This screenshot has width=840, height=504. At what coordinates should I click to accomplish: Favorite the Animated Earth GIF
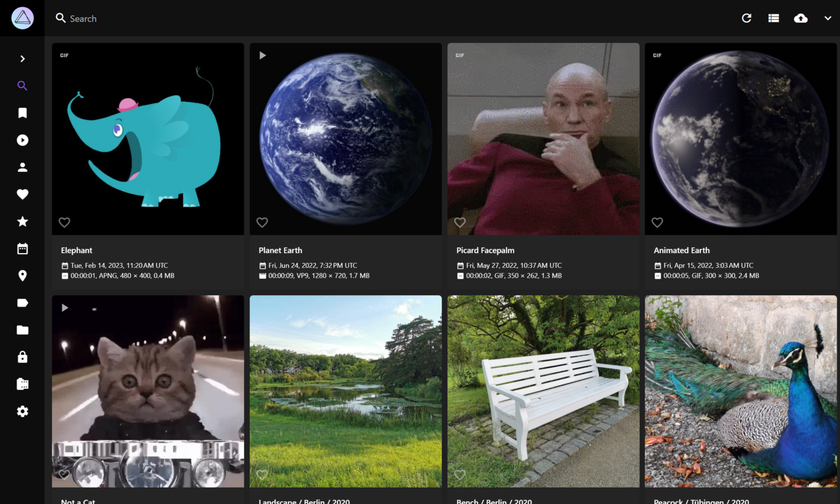[x=657, y=222]
